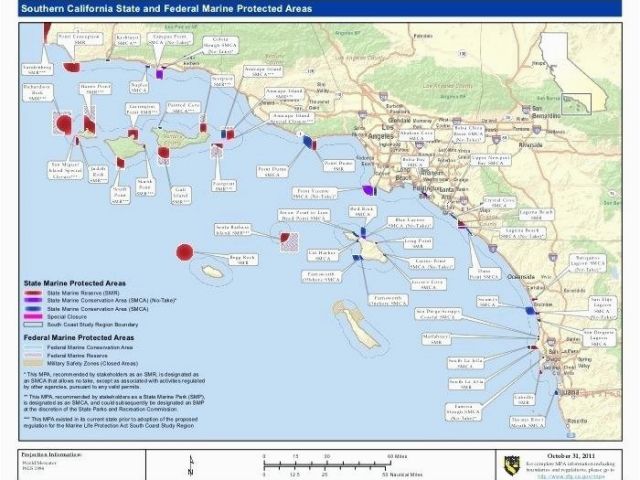Select the blue Bird Rock SMCA marker

(x=363, y=233)
